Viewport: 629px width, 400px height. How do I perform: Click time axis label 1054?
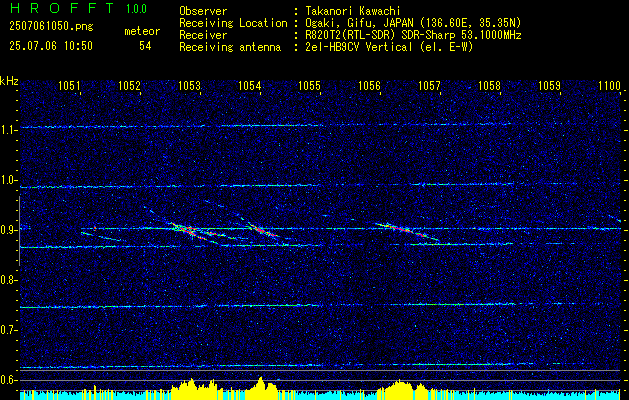click(250, 85)
